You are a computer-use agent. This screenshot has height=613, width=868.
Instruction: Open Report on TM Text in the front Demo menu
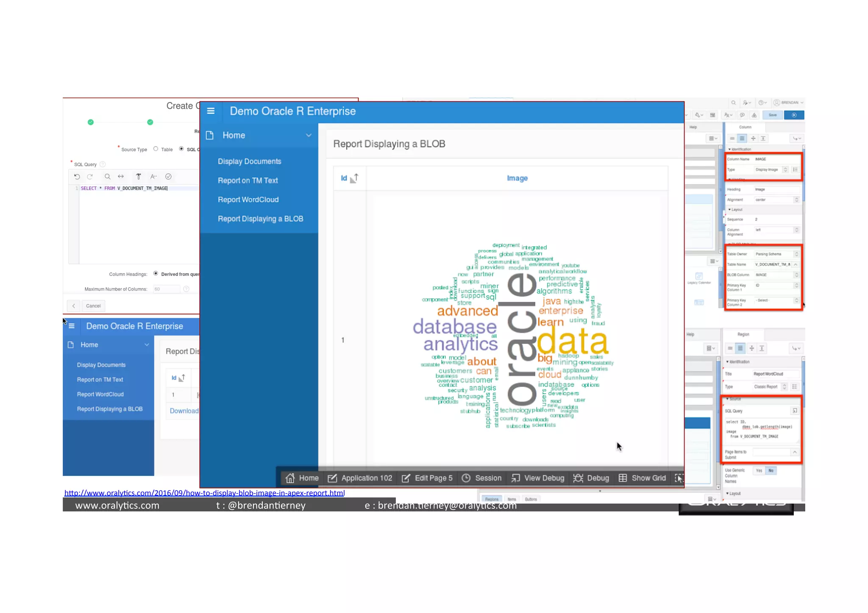tap(248, 180)
